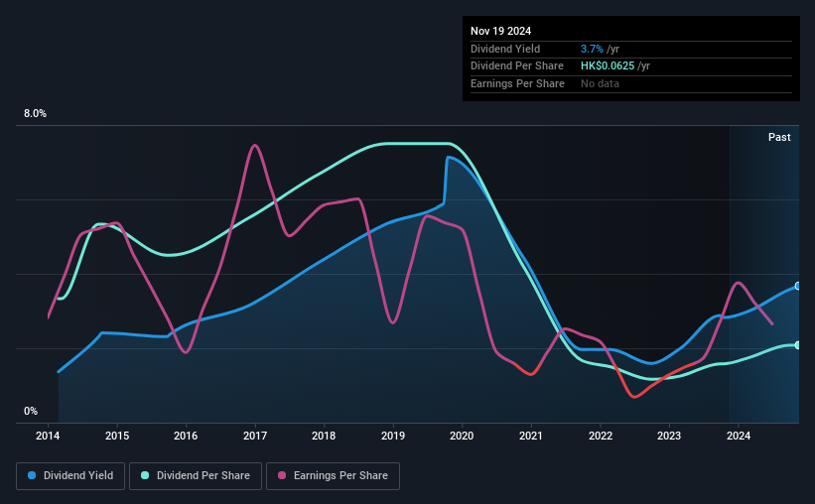Image resolution: width=815 pixels, height=504 pixels.
Task: Click the 2024 x-axis label
Action: tap(739, 436)
